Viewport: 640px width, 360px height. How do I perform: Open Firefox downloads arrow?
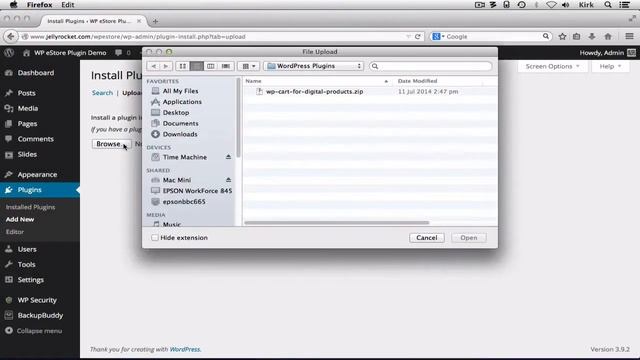(592, 37)
